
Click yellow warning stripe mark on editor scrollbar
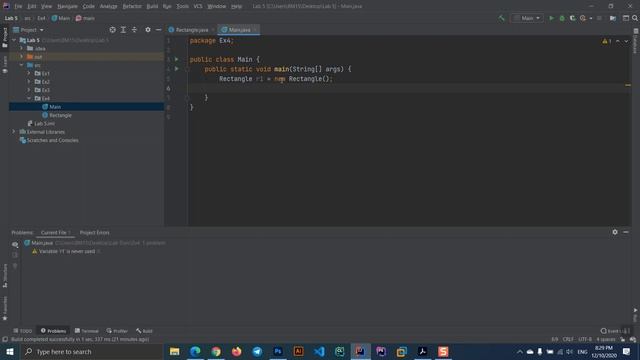[x=628, y=85]
